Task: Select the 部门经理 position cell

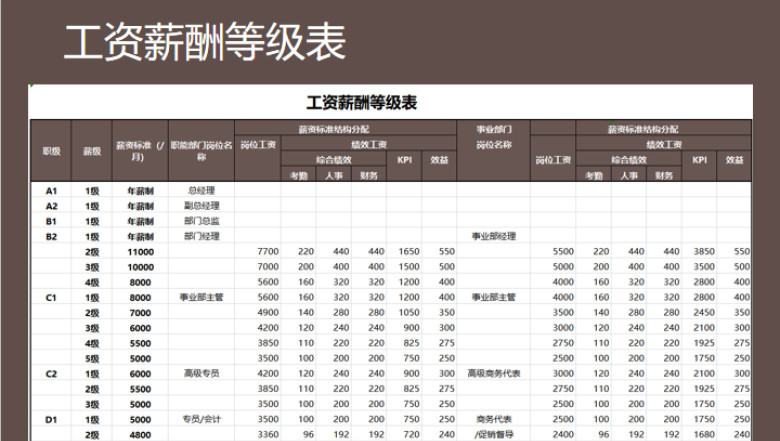Action: (x=201, y=236)
